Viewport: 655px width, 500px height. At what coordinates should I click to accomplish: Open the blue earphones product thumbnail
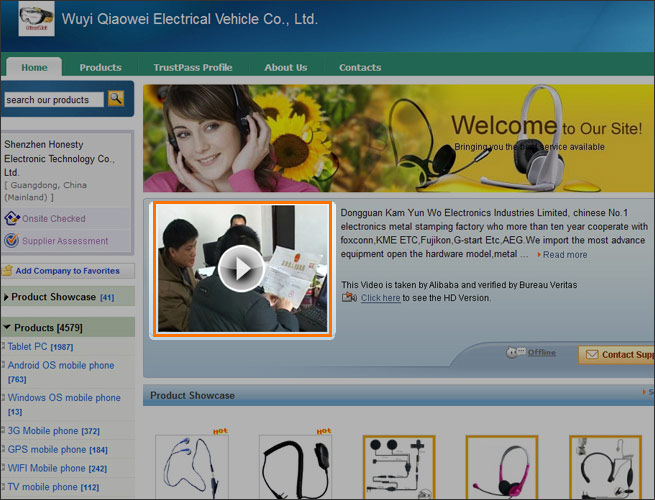point(192,467)
